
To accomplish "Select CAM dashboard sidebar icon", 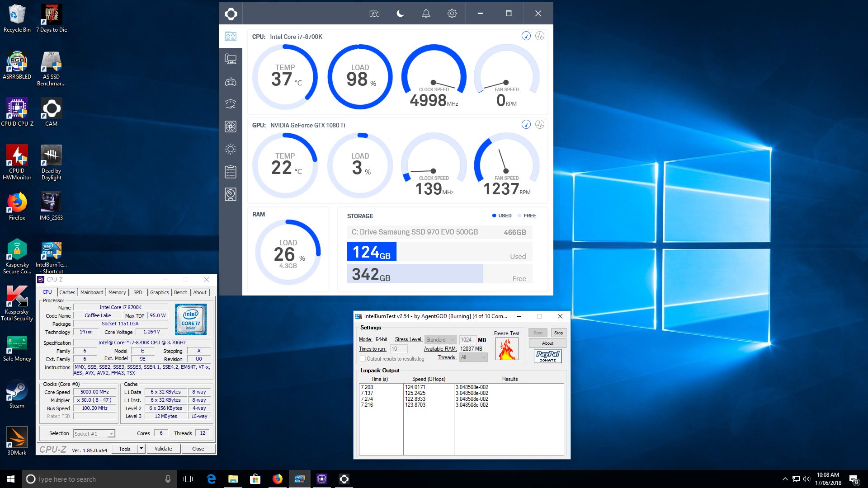I will [x=231, y=36].
